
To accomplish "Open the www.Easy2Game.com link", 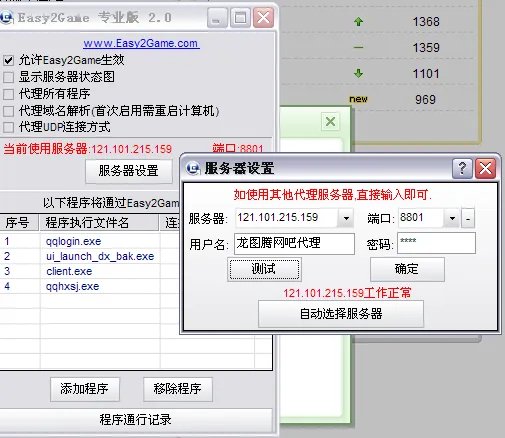I will (x=141, y=43).
